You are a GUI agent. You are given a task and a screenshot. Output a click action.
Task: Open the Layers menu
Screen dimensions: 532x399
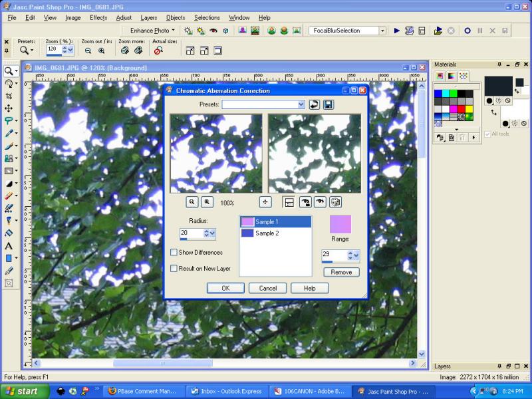point(149,18)
